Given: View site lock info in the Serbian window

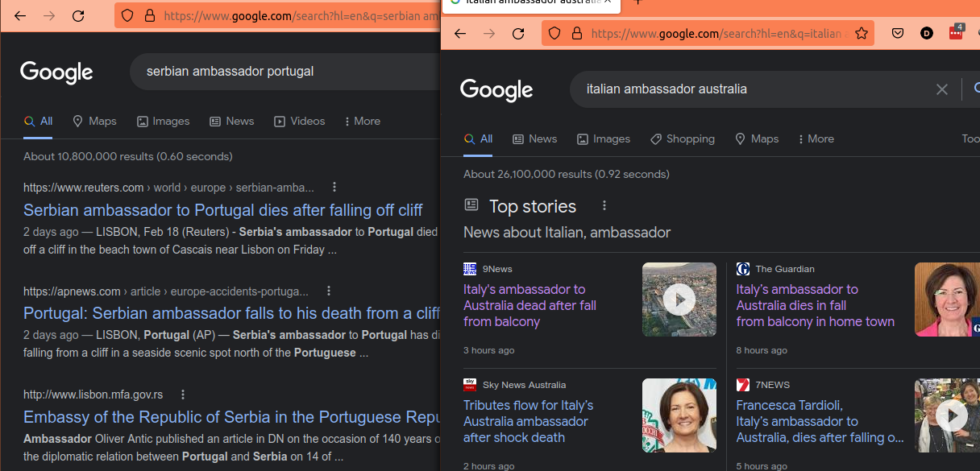Looking at the screenshot, I should click(x=149, y=15).
